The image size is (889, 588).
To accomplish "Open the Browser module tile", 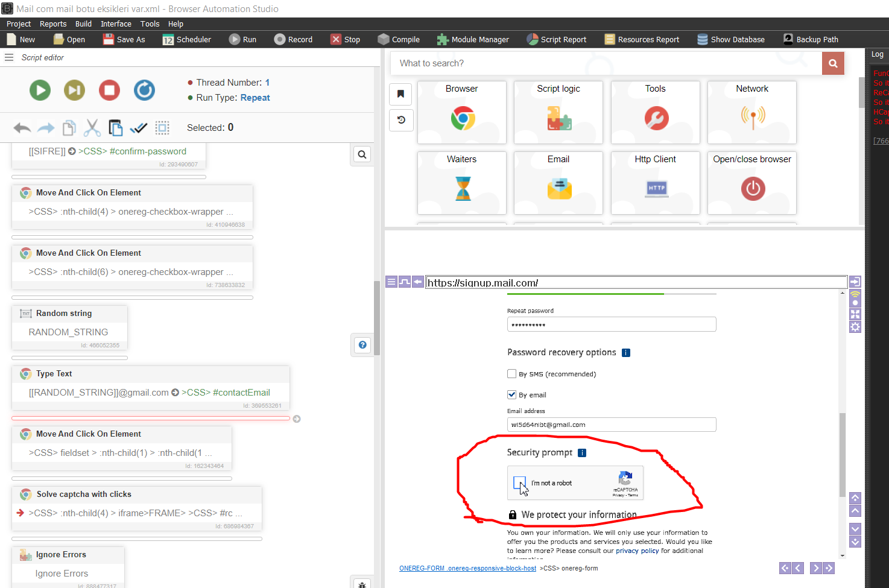I will 462,112.
